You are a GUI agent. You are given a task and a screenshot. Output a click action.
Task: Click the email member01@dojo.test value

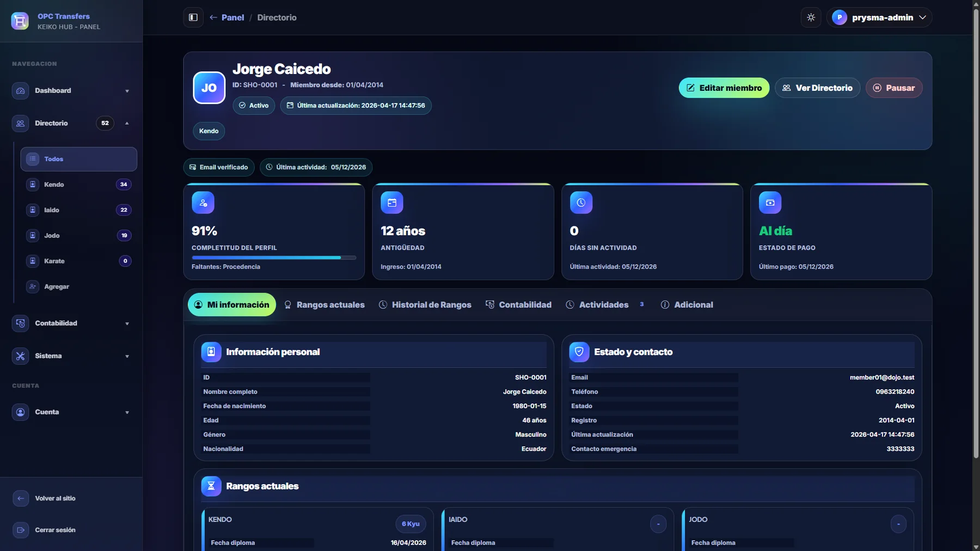click(x=881, y=377)
